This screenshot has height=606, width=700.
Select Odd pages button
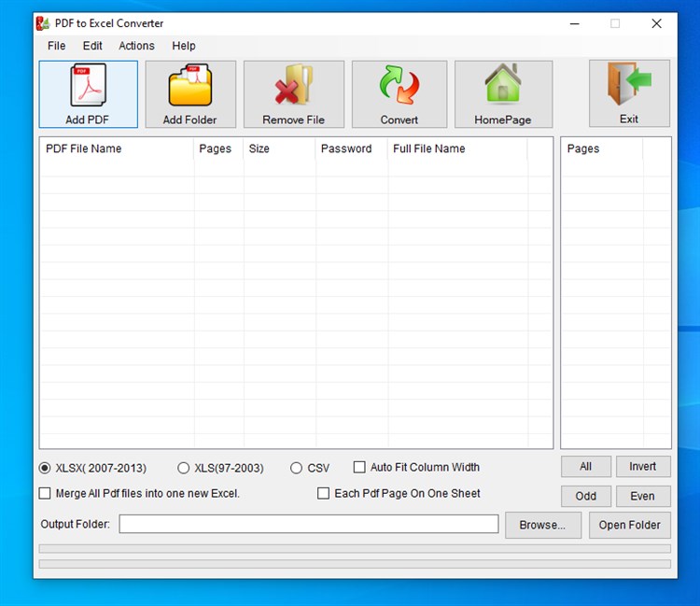pos(586,496)
